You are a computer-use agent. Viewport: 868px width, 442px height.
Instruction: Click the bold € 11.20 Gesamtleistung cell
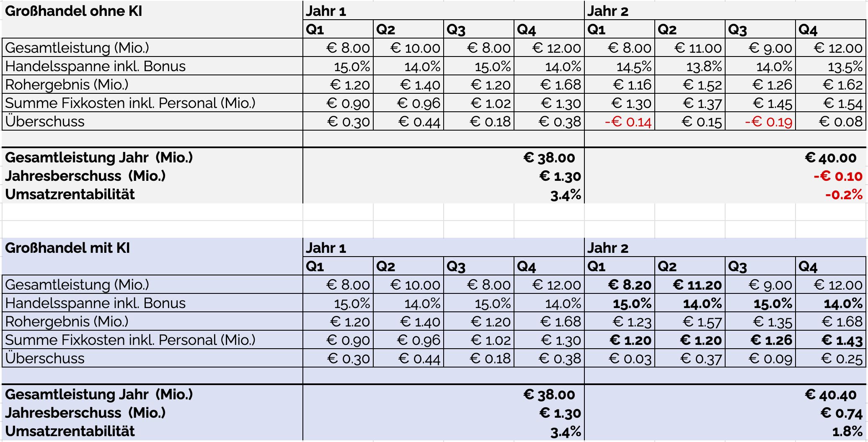[x=697, y=285]
